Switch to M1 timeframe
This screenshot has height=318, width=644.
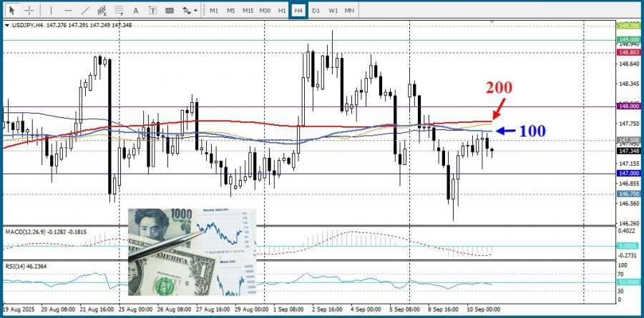click(214, 11)
